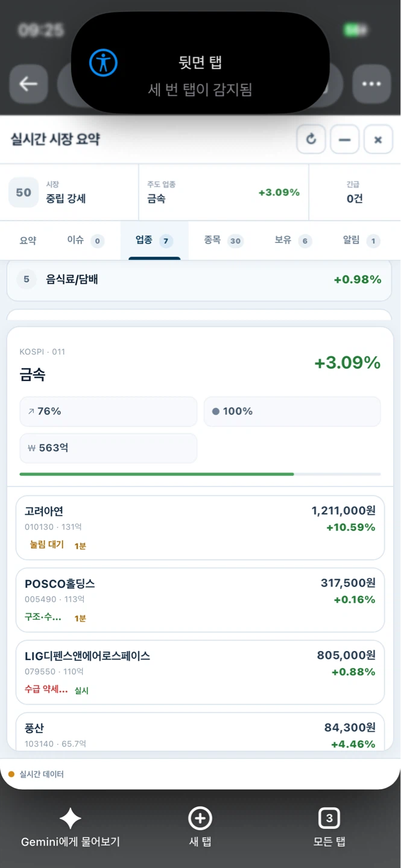Show all tabs via 모든 탭
The width and height of the screenshot is (401, 868).
[329, 819]
